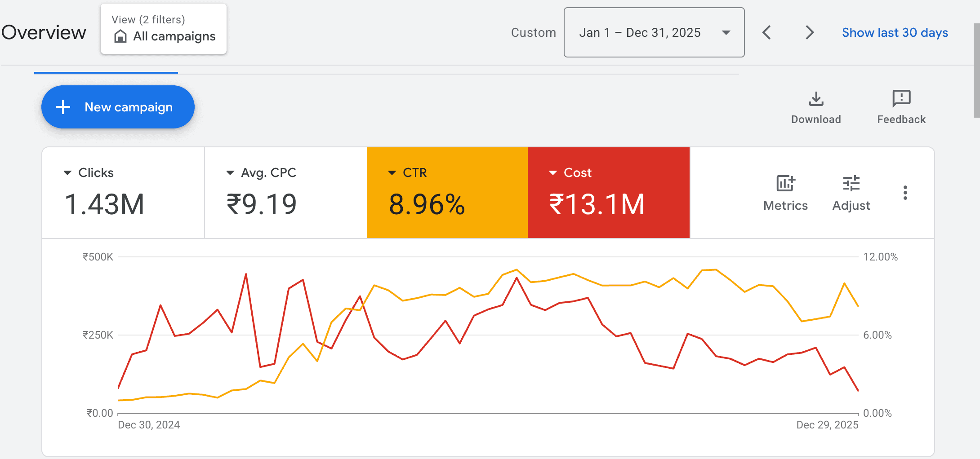Screen dimensions: 980x459
Task: Click the vertical page scrollbar
Action: coord(976,71)
